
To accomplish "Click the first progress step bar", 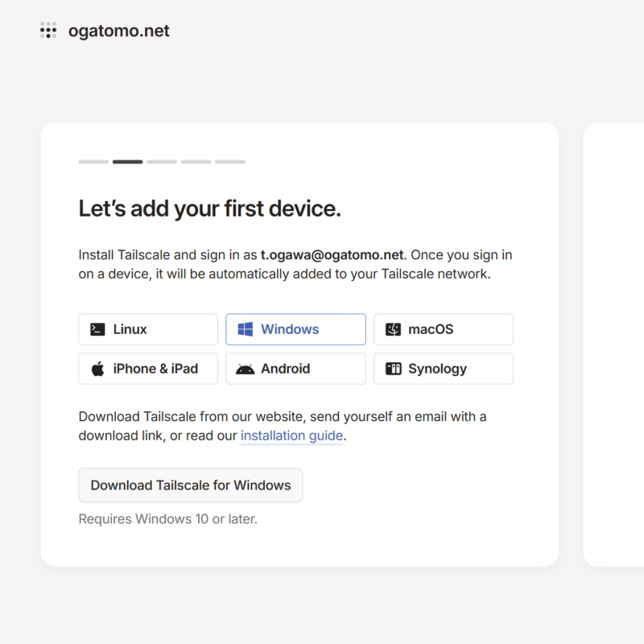I will pos(93,162).
